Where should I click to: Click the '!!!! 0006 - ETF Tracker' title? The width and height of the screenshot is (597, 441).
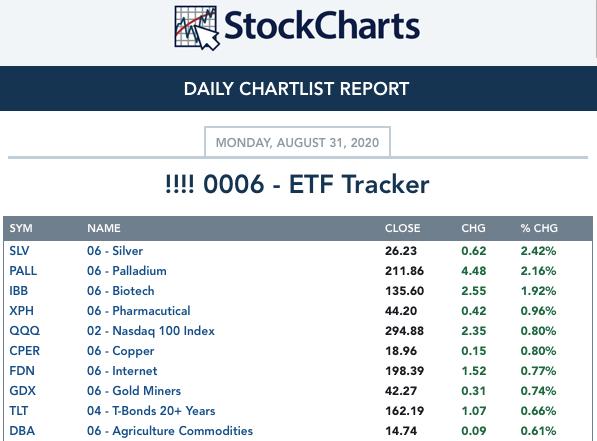pyautogui.click(x=297, y=184)
